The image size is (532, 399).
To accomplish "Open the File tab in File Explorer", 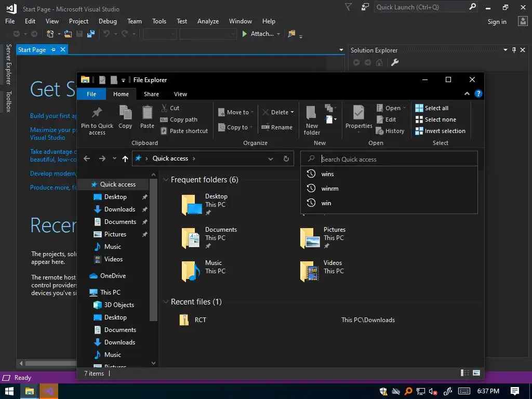I will pos(91,94).
